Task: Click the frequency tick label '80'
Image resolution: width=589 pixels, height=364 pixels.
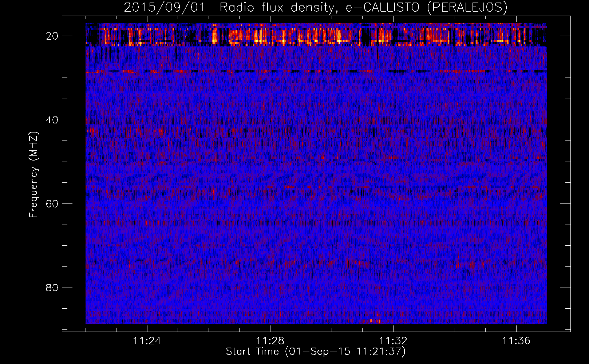Action: click(52, 288)
